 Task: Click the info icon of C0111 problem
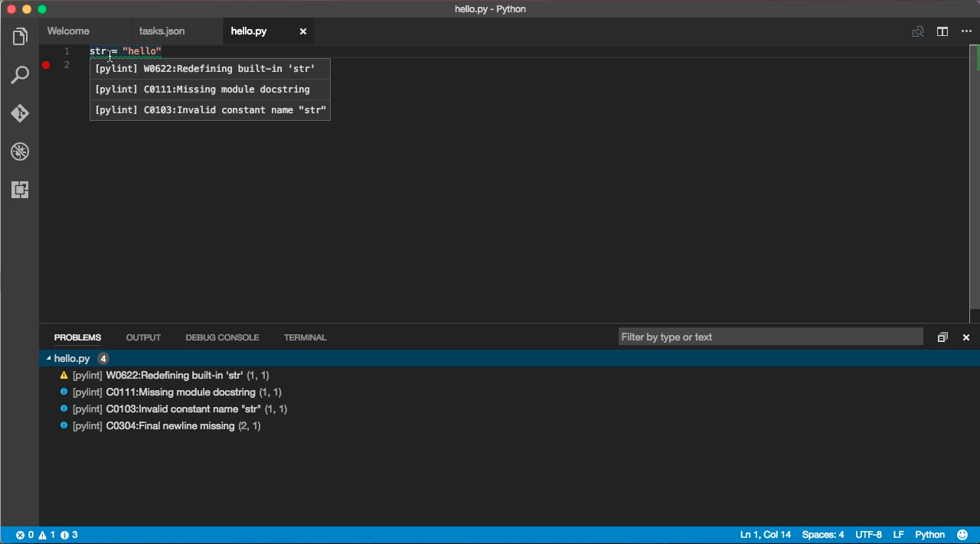click(x=64, y=392)
